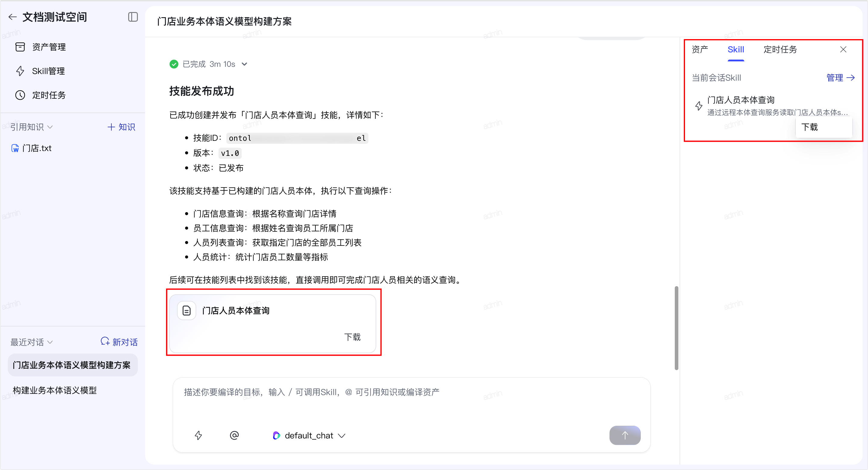Click the green completed checkmark icon

click(x=174, y=64)
